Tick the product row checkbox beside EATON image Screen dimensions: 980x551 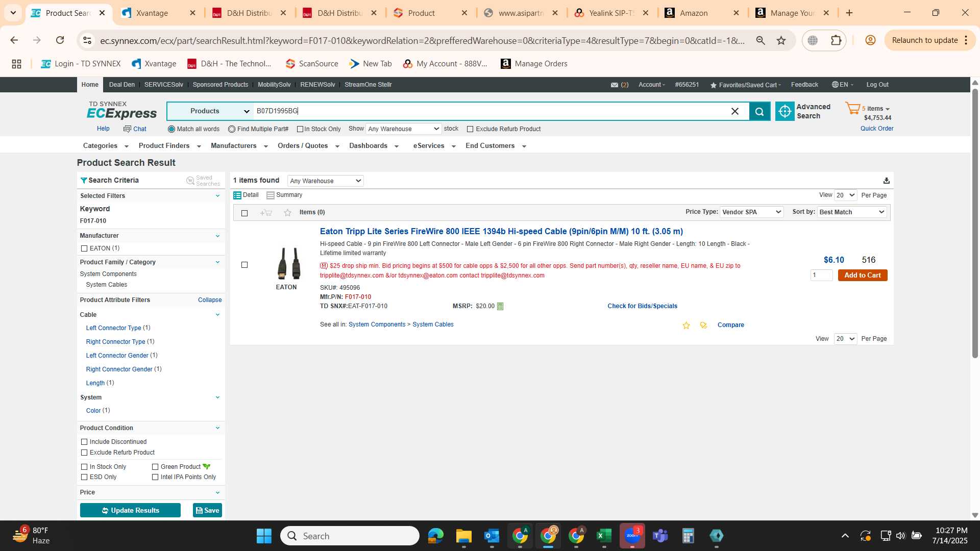click(244, 265)
